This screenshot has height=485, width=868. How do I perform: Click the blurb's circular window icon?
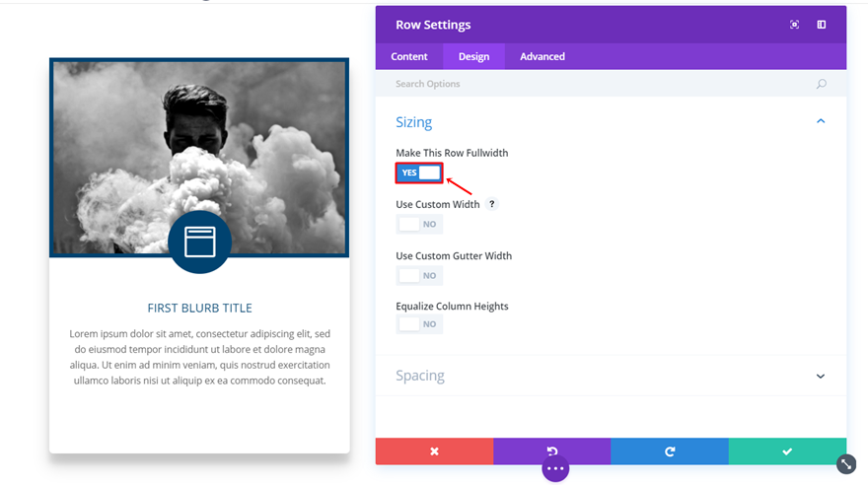[200, 242]
